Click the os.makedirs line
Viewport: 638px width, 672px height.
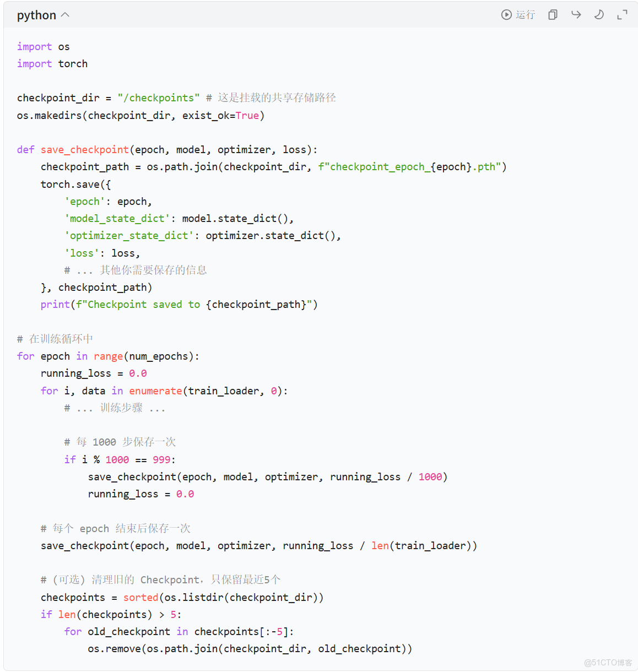pos(141,116)
